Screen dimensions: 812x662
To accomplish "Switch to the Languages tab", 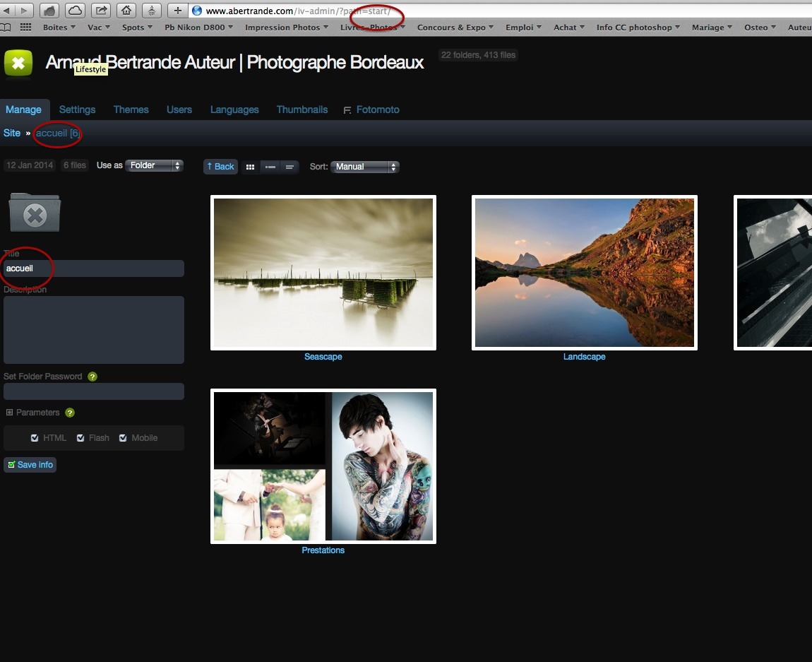I will (x=234, y=110).
